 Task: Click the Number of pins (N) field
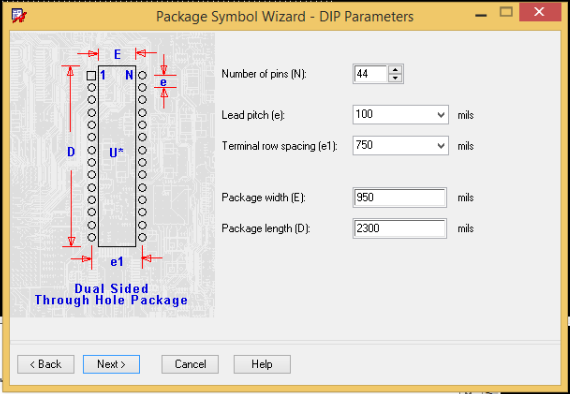point(370,74)
